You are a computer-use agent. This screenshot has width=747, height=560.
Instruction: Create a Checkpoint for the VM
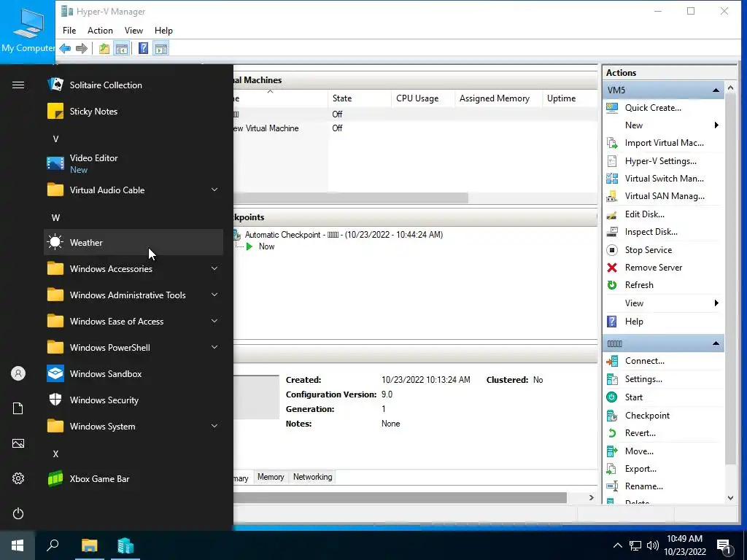(647, 415)
